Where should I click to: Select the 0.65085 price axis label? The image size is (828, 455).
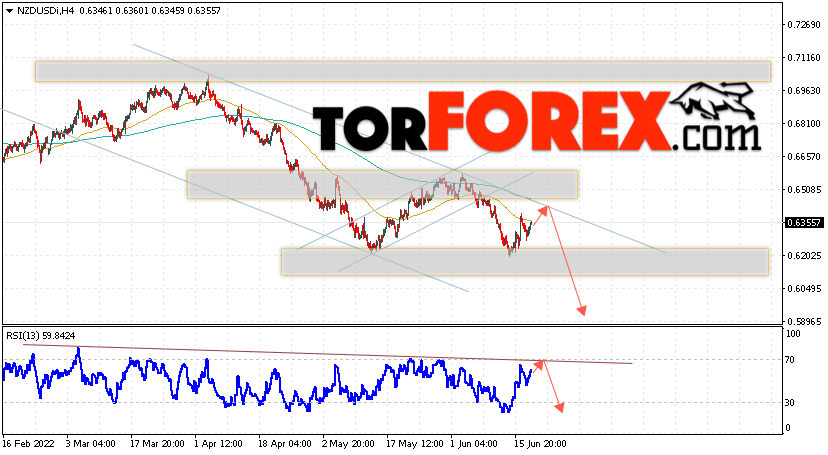804,189
